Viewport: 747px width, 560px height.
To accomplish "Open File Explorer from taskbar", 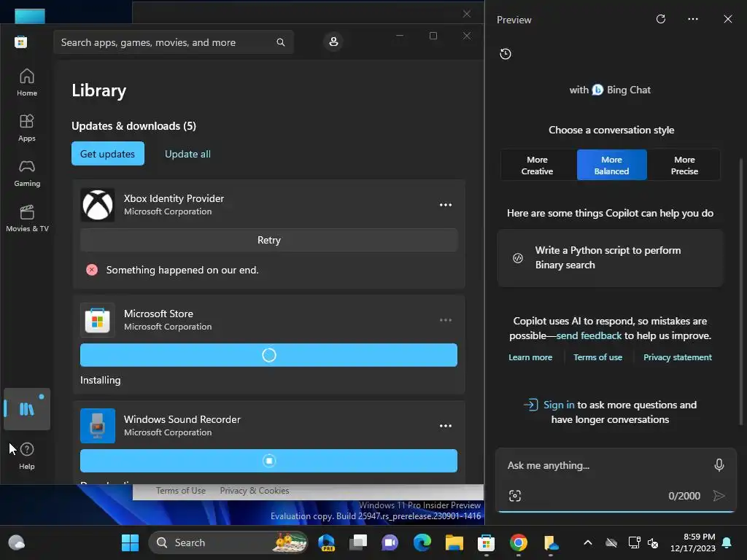I will [454, 542].
